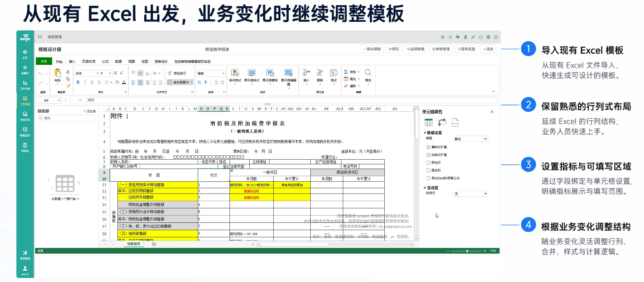Open 工作空间 in the left sidebar
Image resolution: width=644 pixels, height=282 pixels.
[x=25, y=100]
